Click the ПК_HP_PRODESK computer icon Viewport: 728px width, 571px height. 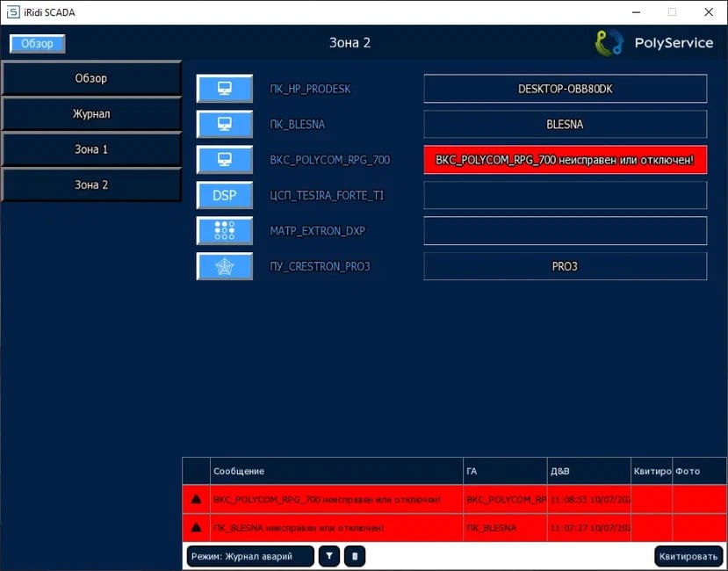(x=224, y=89)
